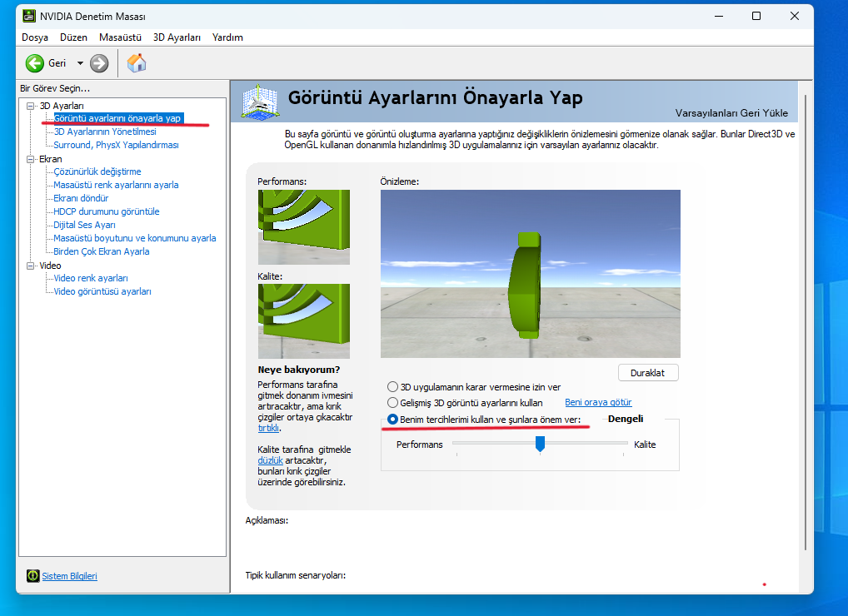Click 'Varsayılanları Geri Yükle' link
This screenshot has height=616, width=848.
pos(731,113)
